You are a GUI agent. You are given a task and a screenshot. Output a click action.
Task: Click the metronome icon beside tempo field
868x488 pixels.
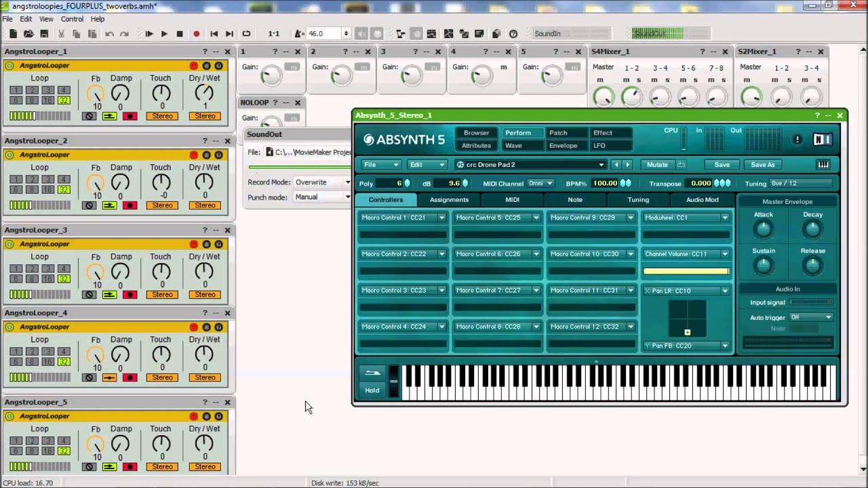click(299, 34)
